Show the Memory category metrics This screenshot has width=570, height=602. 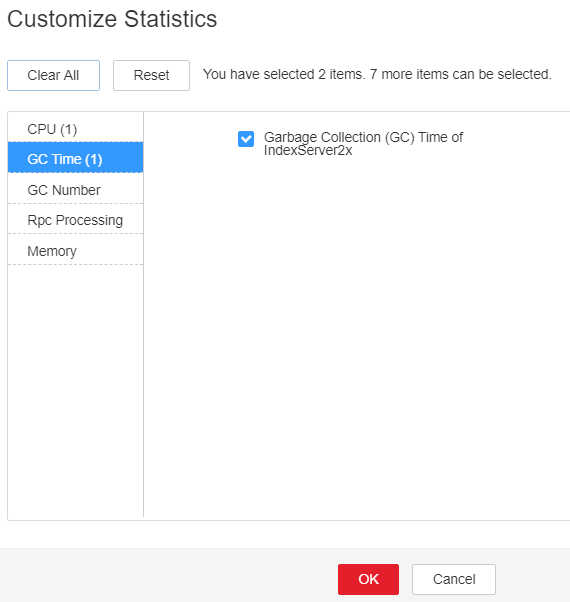coord(76,251)
